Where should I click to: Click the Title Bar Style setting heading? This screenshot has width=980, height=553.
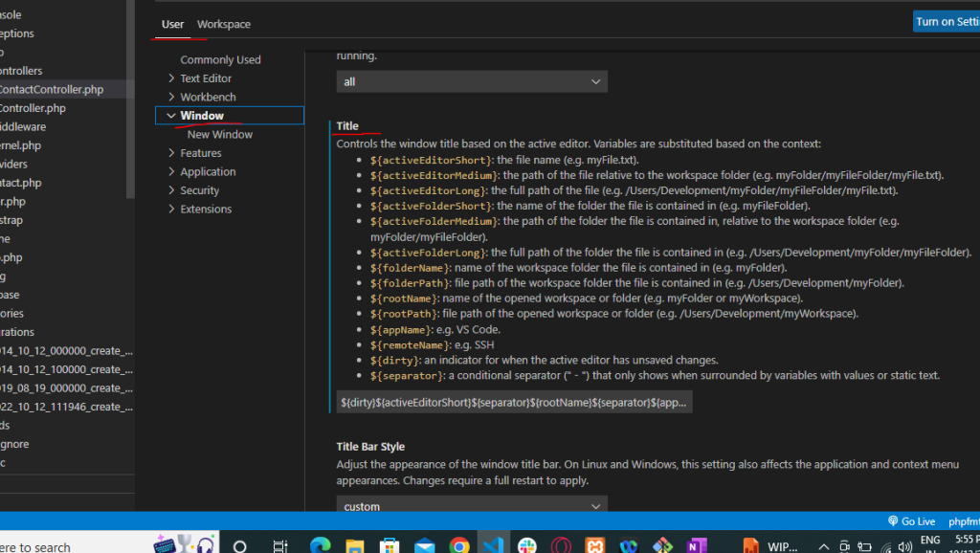[x=370, y=446]
